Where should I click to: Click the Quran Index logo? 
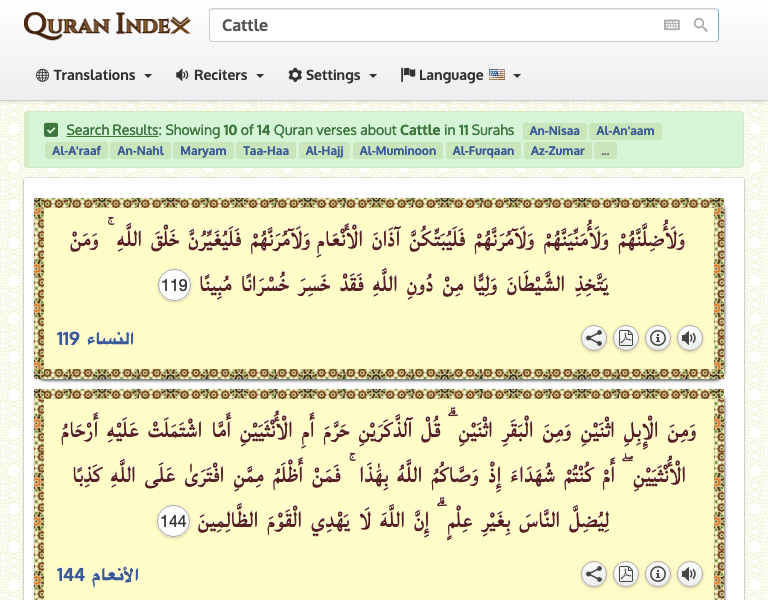click(106, 25)
